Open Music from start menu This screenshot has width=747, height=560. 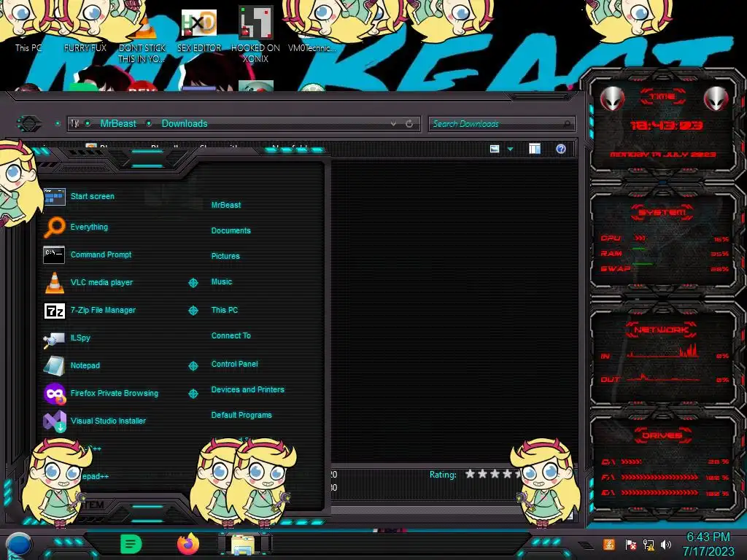222,282
